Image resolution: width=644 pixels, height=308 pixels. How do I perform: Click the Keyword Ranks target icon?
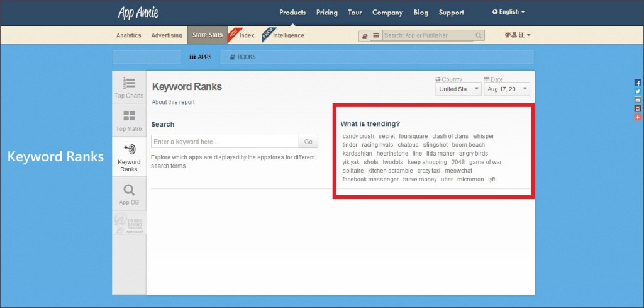click(129, 149)
